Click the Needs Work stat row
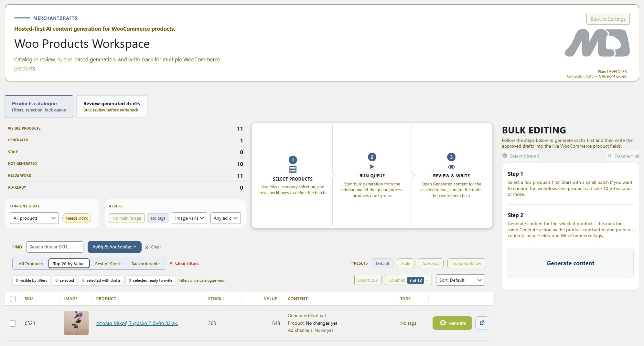Image resolution: width=644 pixels, height=346 pixels. click(125, 175)
